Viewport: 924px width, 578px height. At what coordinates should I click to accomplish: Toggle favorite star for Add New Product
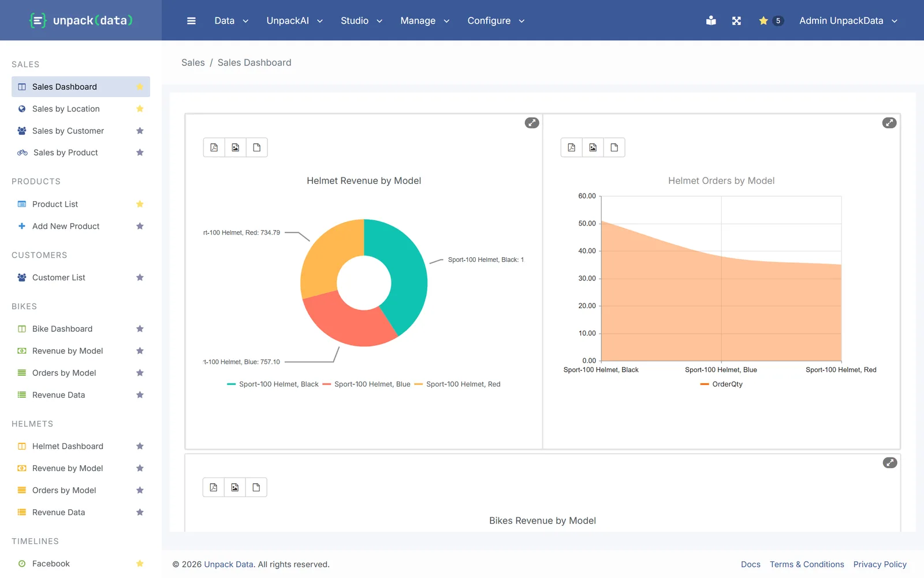(140, 226)
